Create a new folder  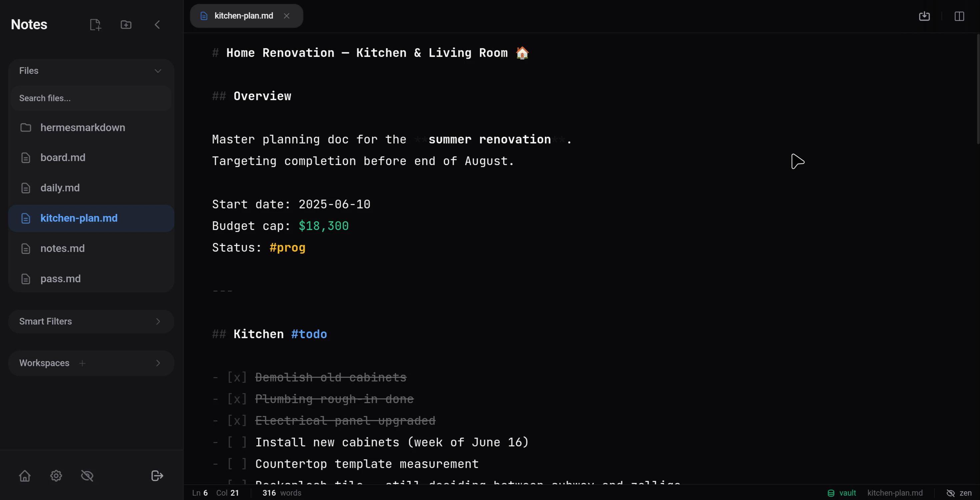pos(126,25)
